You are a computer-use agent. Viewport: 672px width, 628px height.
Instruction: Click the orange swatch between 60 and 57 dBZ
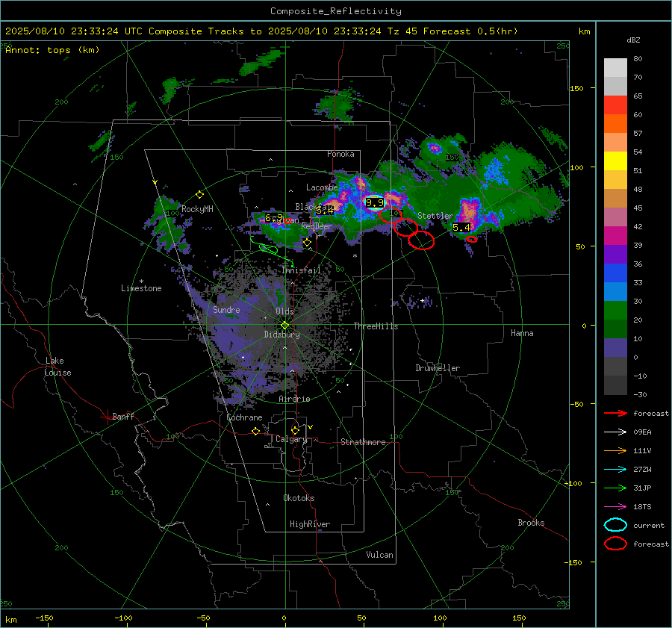(x=615, y=124)
